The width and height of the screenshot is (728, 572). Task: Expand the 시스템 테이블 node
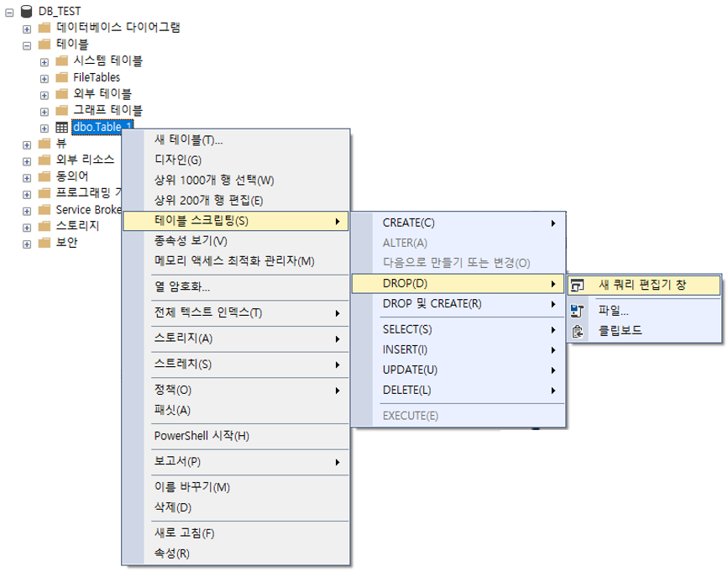(x=45, y=62)
